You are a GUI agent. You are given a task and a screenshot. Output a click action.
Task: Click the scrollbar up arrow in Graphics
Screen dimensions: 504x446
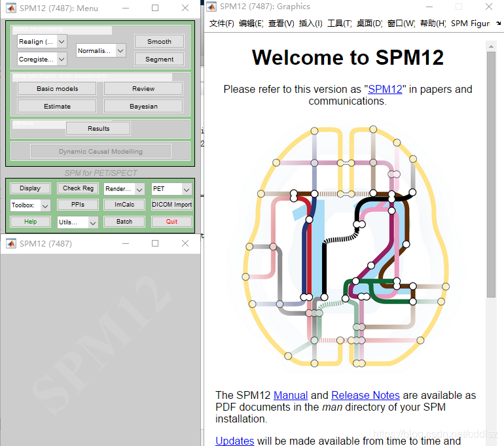pos(491,46)
